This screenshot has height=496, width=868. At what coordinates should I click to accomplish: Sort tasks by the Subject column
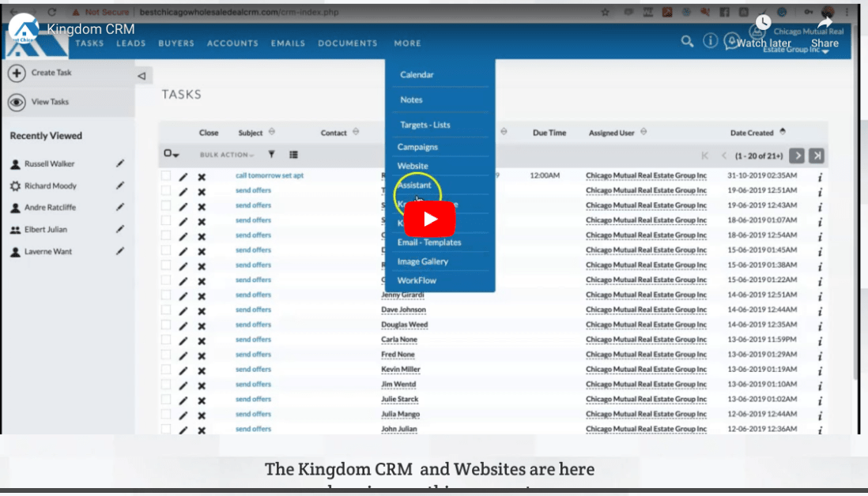click(x=272, y=132)
